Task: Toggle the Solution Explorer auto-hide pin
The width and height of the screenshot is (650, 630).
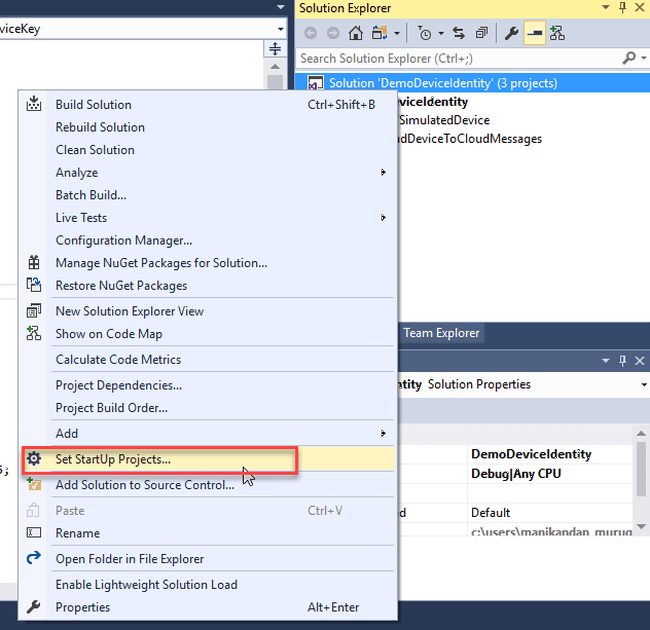Action: (622, 7)
